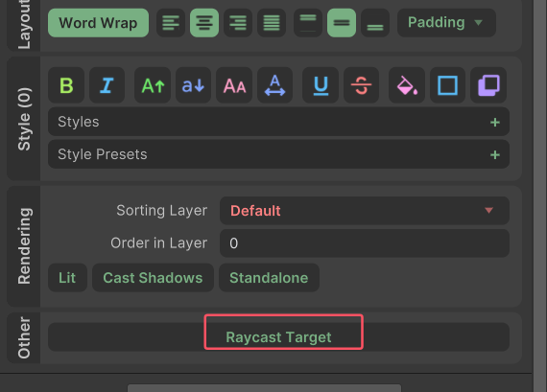Viewport: 547px width, 392px height.
Task: Select the blue square outline icon
Action: pos(447,85)
